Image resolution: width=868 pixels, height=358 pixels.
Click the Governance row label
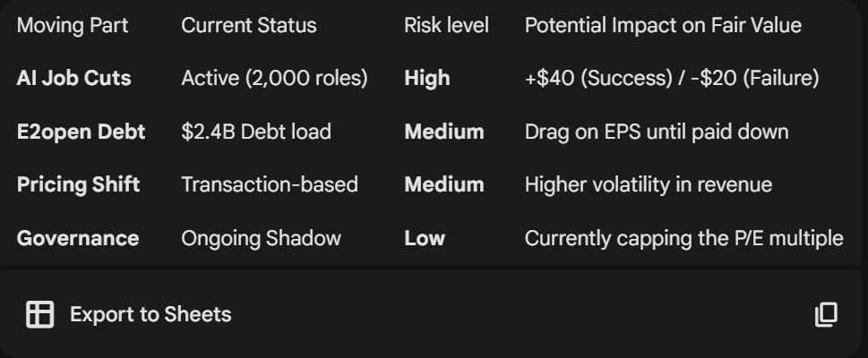tap(77, 238)
